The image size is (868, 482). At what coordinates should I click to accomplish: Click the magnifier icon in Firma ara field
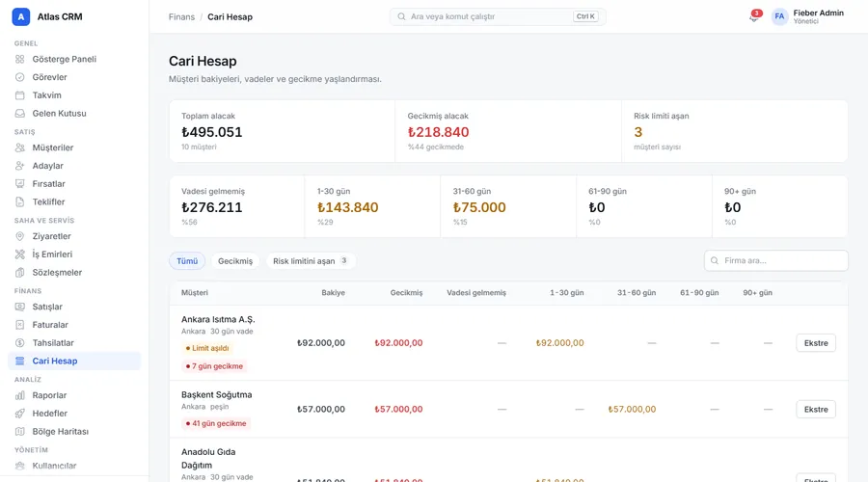715,260
